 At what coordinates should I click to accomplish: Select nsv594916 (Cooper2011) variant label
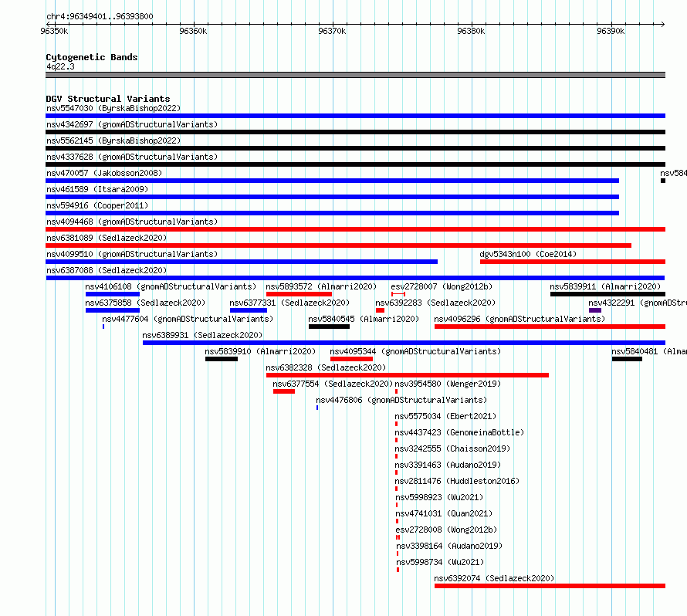tap(97, 205)
